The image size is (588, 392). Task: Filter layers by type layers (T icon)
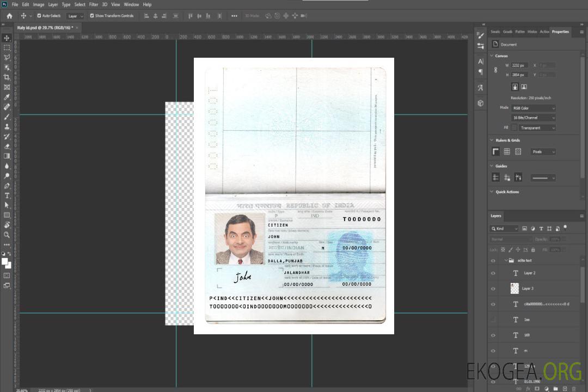point(541,229)
